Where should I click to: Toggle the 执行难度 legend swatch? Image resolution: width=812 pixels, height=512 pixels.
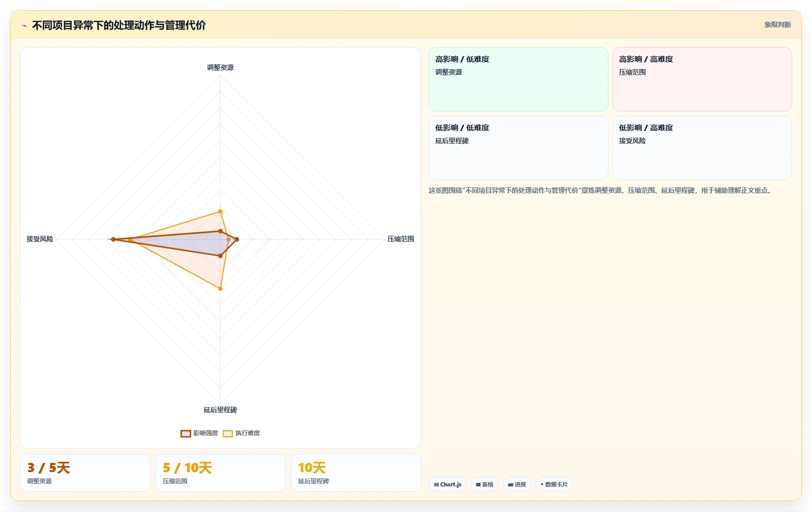coord(228,434)
